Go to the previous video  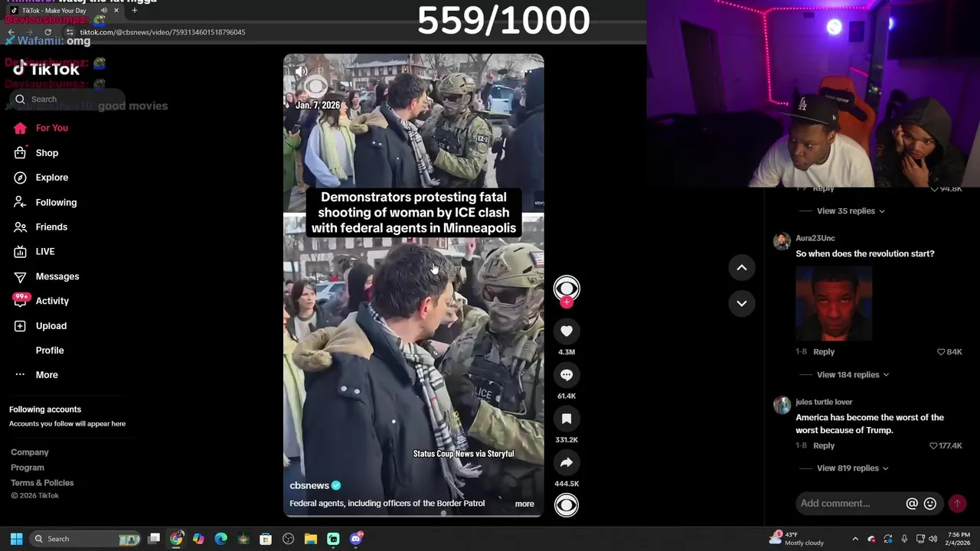point(741,267)
